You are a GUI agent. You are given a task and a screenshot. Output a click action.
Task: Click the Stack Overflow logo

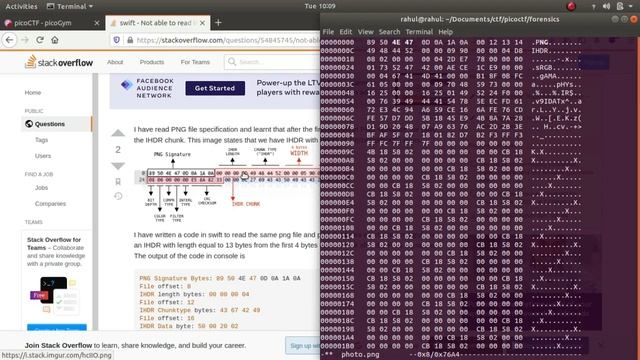coord(59,62)
